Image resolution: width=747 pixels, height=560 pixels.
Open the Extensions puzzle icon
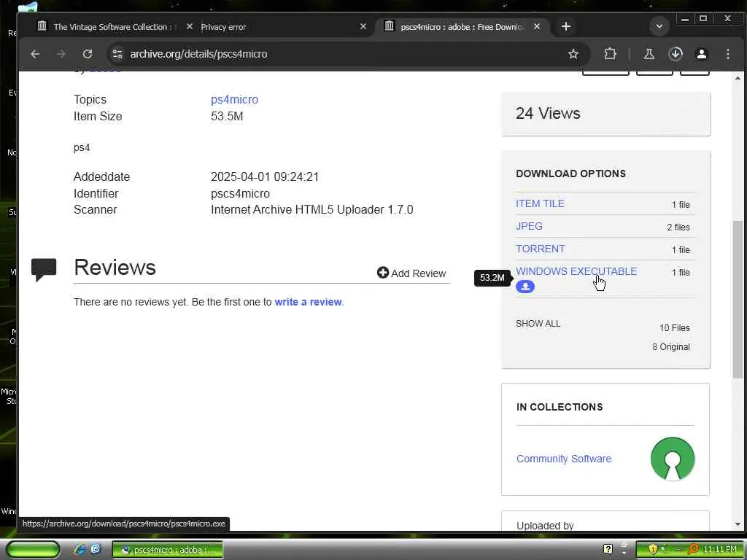point(610,54)
